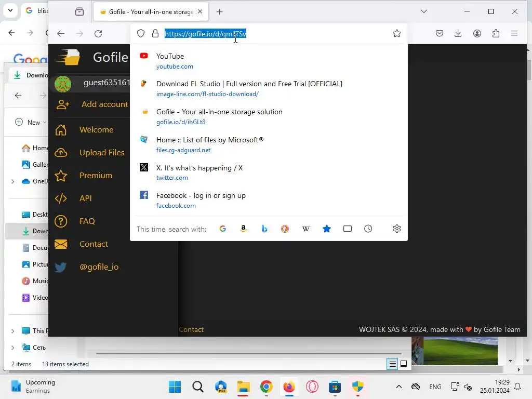Search this time with DuckDuckGo
532x399 pixels.
(x=285, y=229)
